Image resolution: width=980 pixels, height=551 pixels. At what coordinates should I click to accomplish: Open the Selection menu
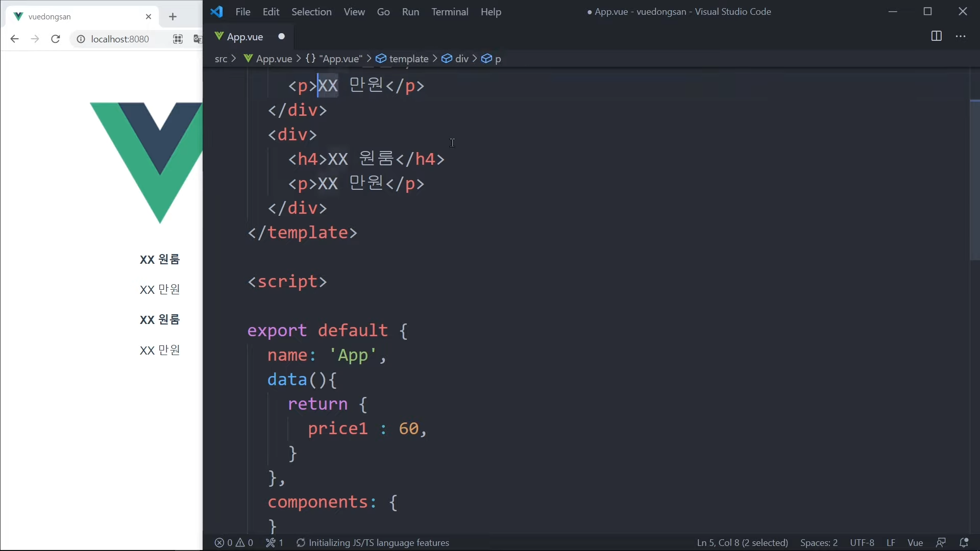311,12
